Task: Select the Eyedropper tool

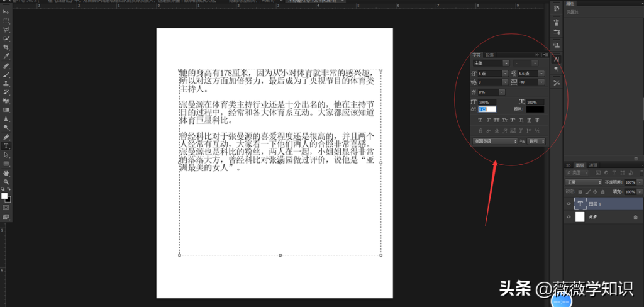Action: pyautogui.click(x=6, y=56)
